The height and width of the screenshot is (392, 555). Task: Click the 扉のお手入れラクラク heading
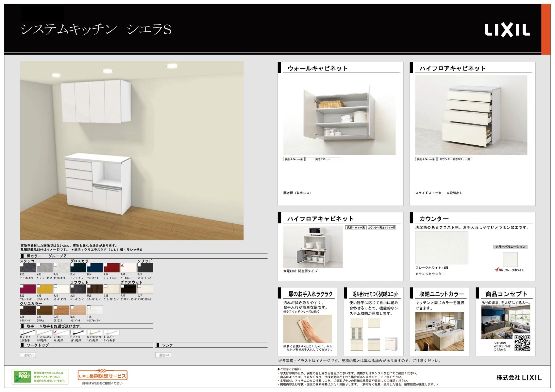pyautogui.click(x=310, y=294)
